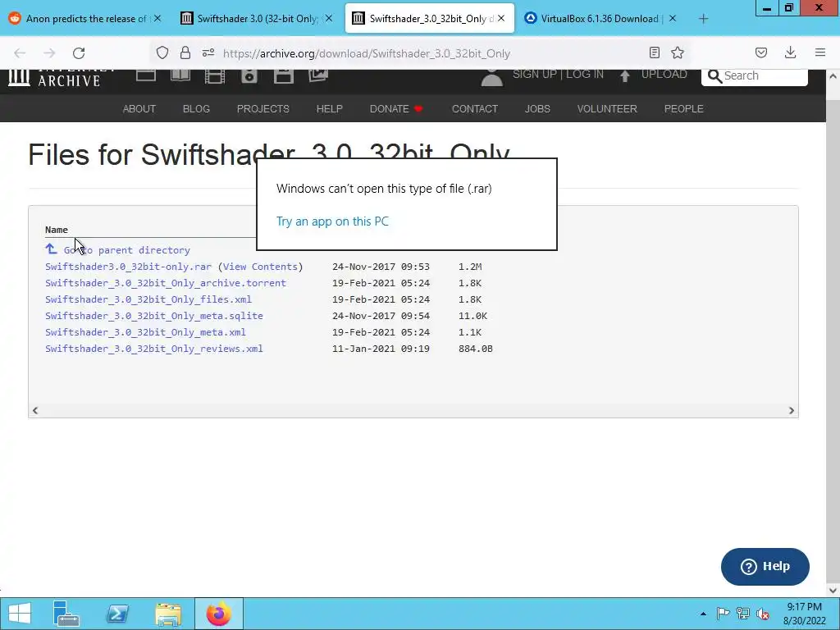This screenshot has width=840, height=630.
Task: Switch to the Swiftshader 3.0 (32-bit Only) tab
Action: point(257,19)
